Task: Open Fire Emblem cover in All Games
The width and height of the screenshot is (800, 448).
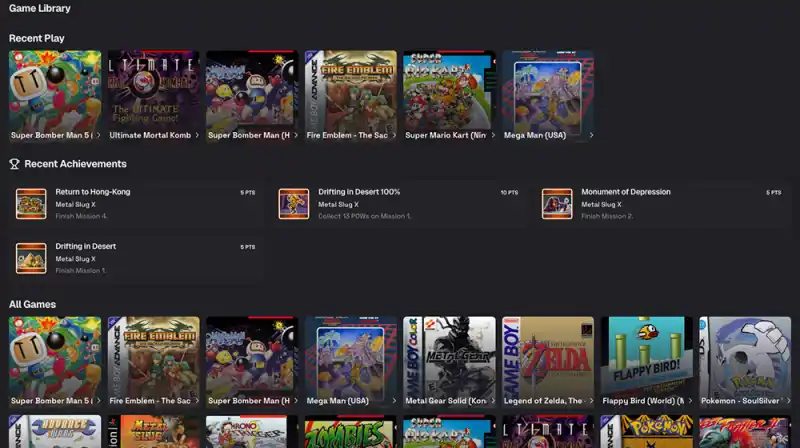Action: (154, 362)
